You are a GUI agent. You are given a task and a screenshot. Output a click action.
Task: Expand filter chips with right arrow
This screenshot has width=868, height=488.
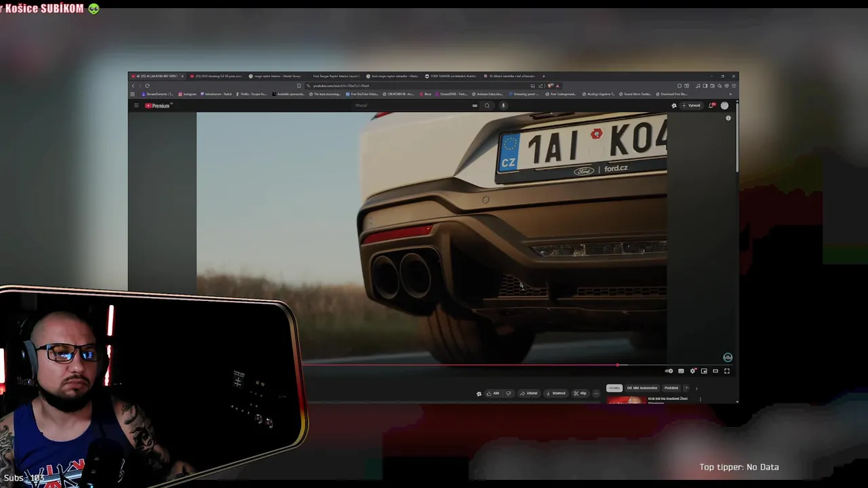click(696, 388)
